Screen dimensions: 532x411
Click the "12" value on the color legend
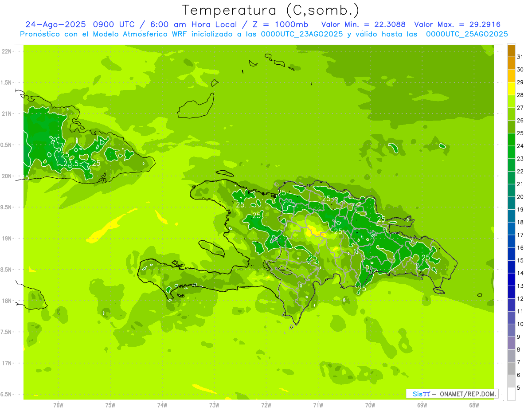[520, 298]
